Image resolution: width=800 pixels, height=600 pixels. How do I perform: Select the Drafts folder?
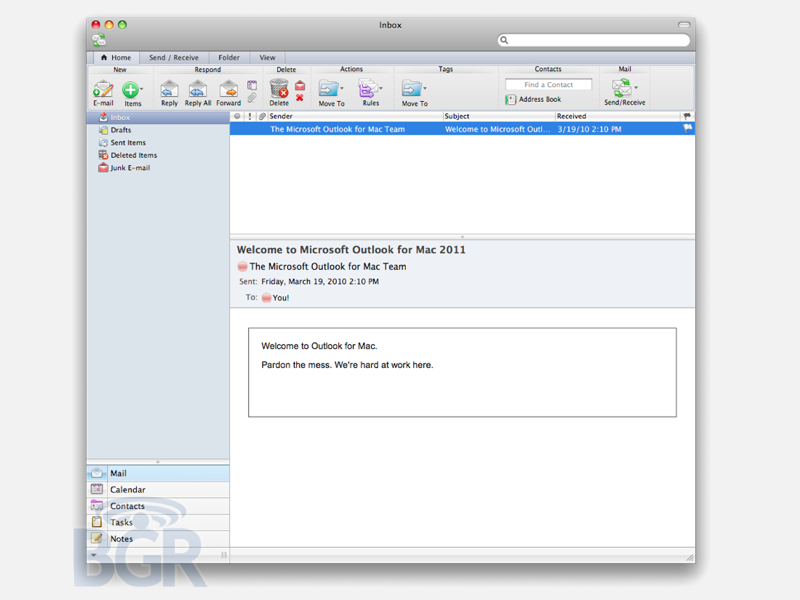point(158,130)
